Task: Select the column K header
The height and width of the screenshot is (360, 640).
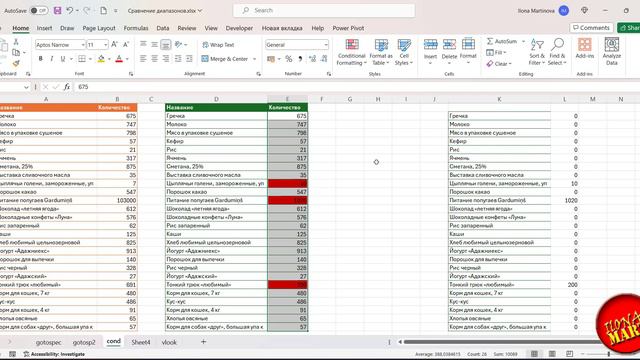Action: point(499,99)
